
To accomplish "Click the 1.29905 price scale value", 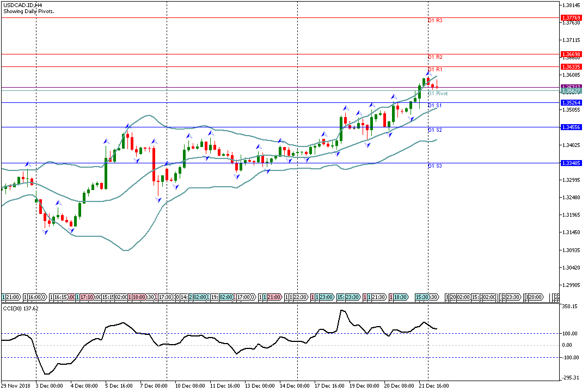I will coord(571,285).
